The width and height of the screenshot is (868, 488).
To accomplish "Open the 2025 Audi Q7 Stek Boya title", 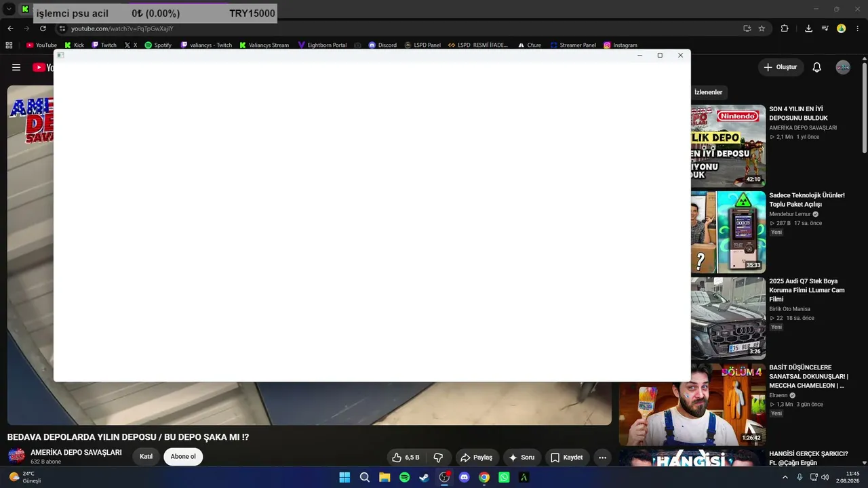I will [807, 290].
